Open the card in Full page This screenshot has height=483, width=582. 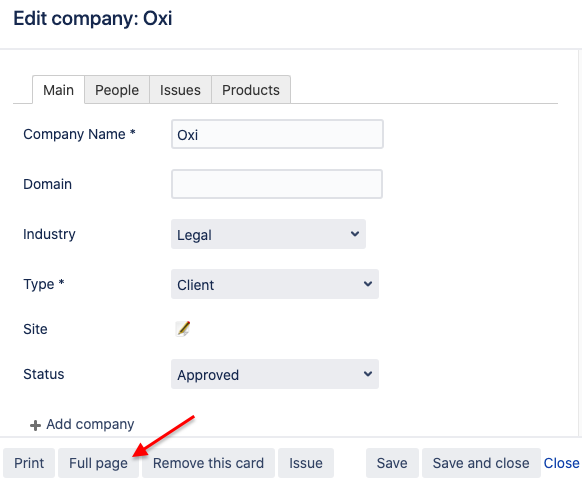click(x=98, y=463)
